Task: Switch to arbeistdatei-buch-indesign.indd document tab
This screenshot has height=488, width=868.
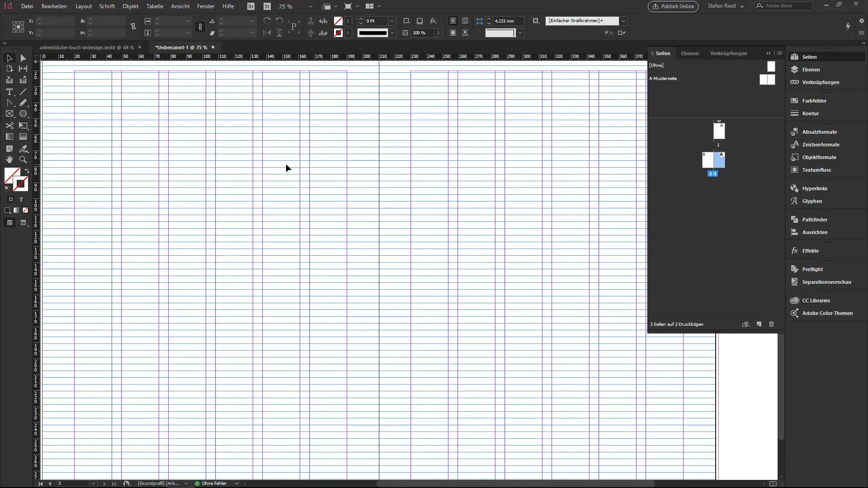Action: tap(86, 47)
